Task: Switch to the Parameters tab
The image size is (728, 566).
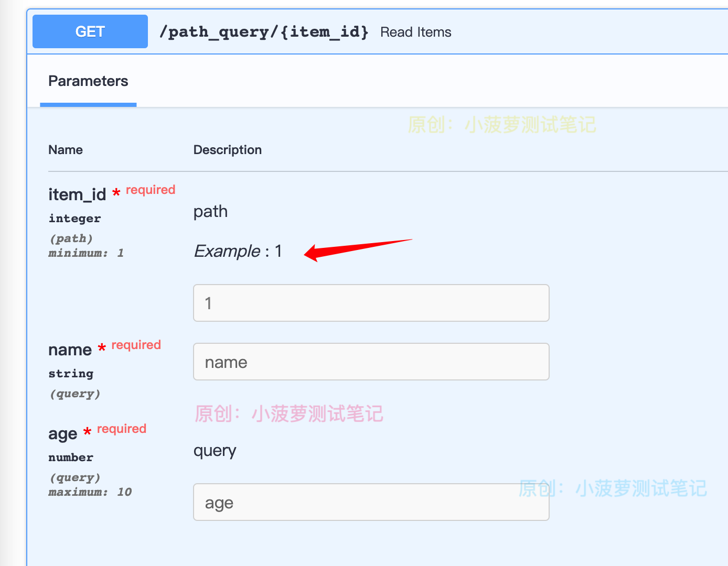Action: [x=88, y=81]
